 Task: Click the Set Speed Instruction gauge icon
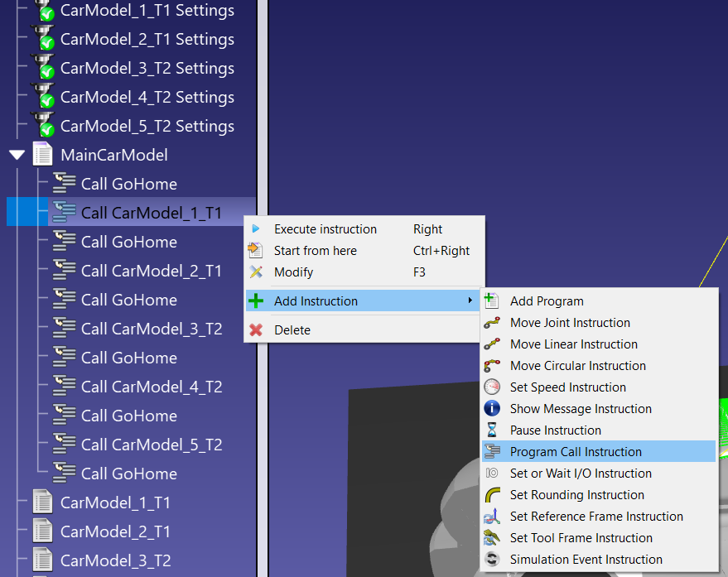pyautogui.click(x=492, y=387)
